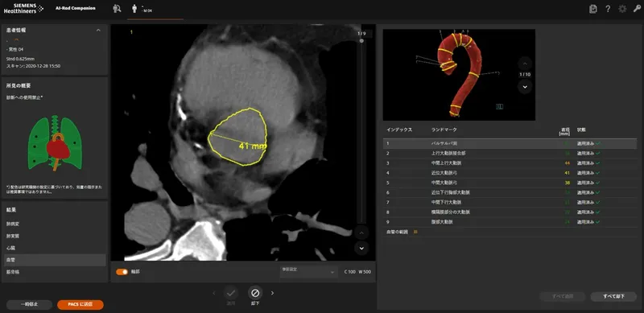Move to next CT slice with down button

pyautogui.click(x=361, y=248)
